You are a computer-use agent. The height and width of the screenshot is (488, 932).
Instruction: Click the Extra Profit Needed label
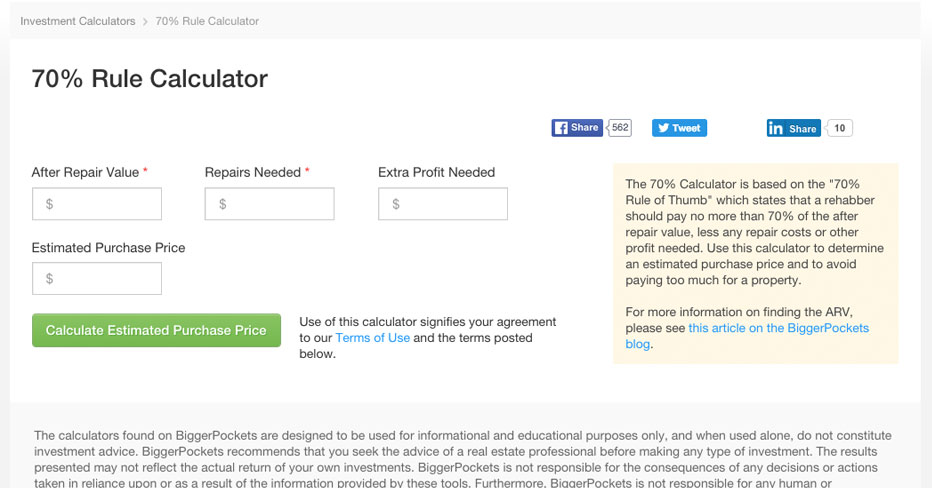coord(436,172)
